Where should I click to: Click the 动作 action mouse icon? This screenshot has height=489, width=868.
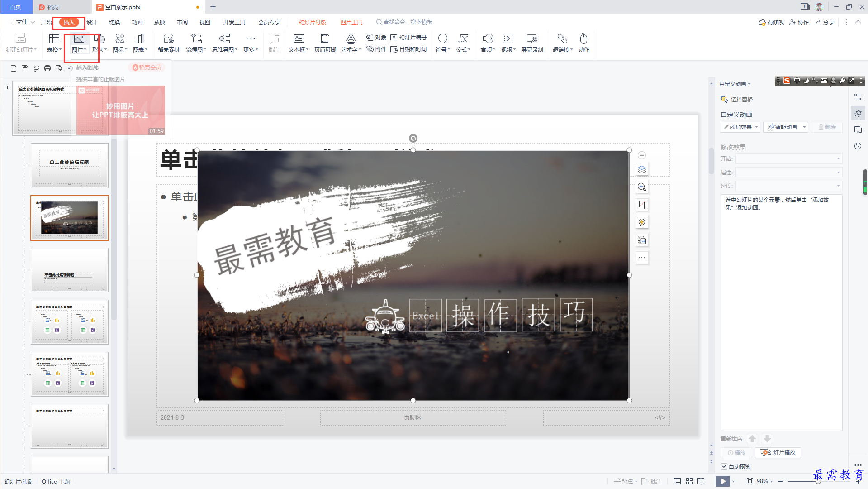point(584,38)
